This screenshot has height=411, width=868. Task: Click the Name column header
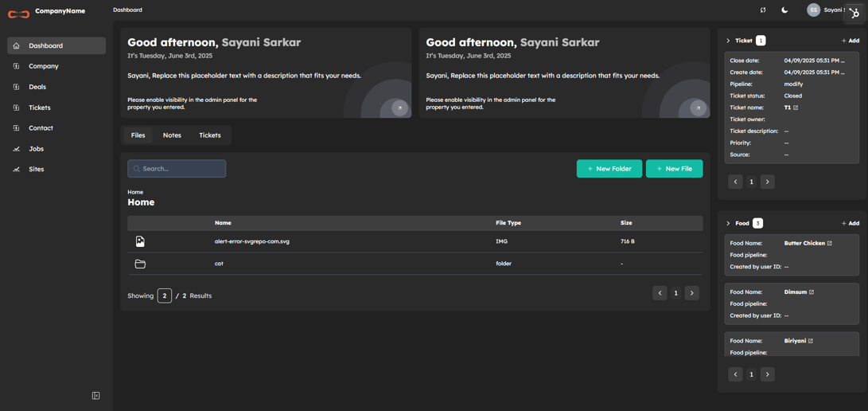(x=223, y=223)
